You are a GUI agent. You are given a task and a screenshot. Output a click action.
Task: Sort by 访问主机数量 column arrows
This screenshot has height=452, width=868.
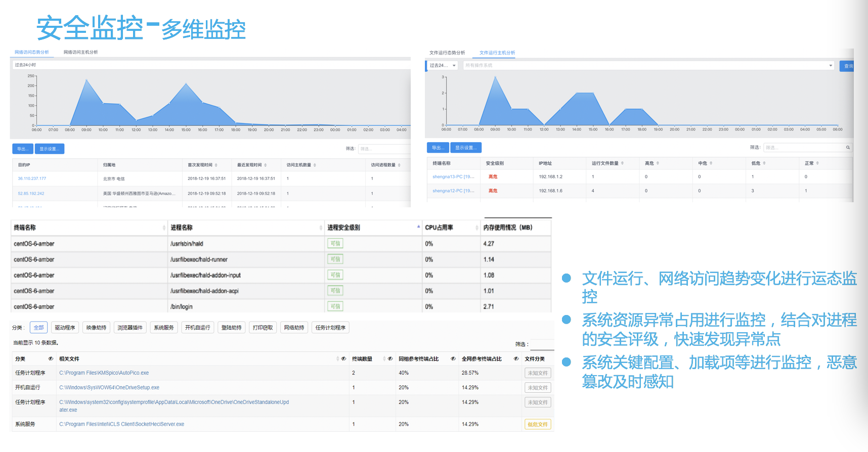(x=315, y=165)
